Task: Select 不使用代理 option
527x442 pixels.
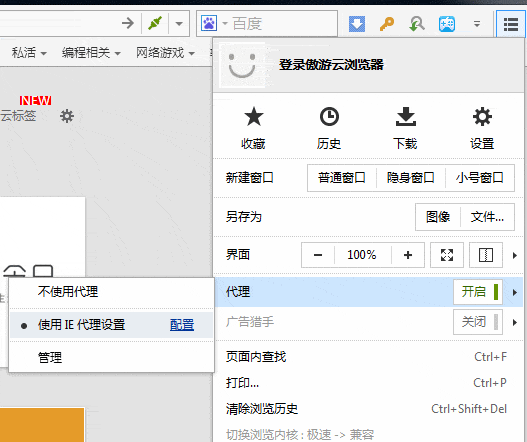Action: pos(111,291)
